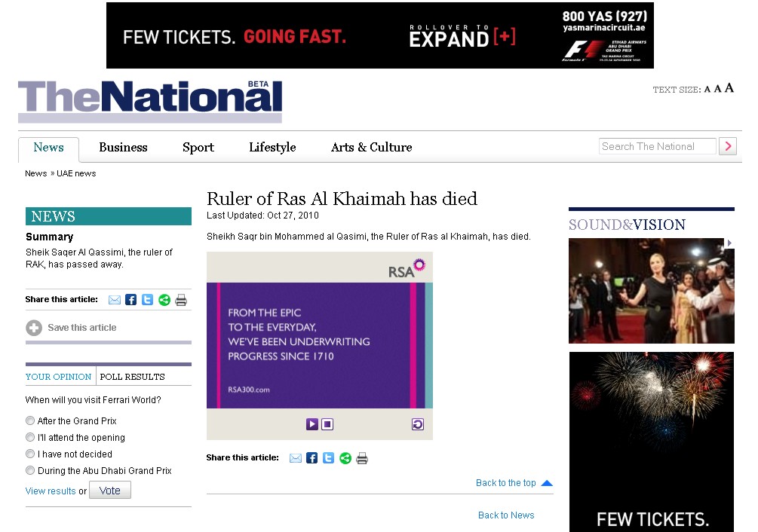The width and height of the screenshot is (758, 532).
Task: Stop the RSA advertisement video
Action: pyautogui.click(x=327, y=424)
